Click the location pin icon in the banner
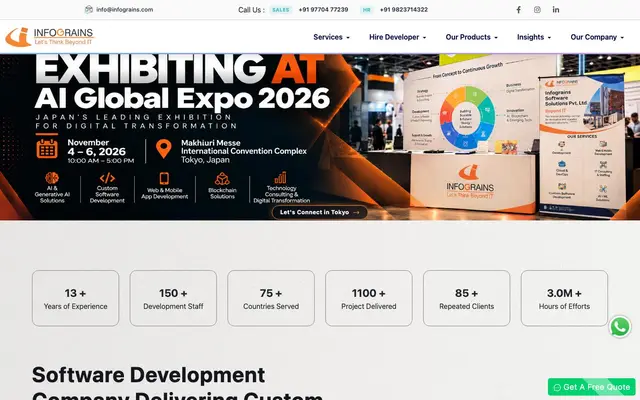This screenshot has width=640, height=400. pos(164,149)
